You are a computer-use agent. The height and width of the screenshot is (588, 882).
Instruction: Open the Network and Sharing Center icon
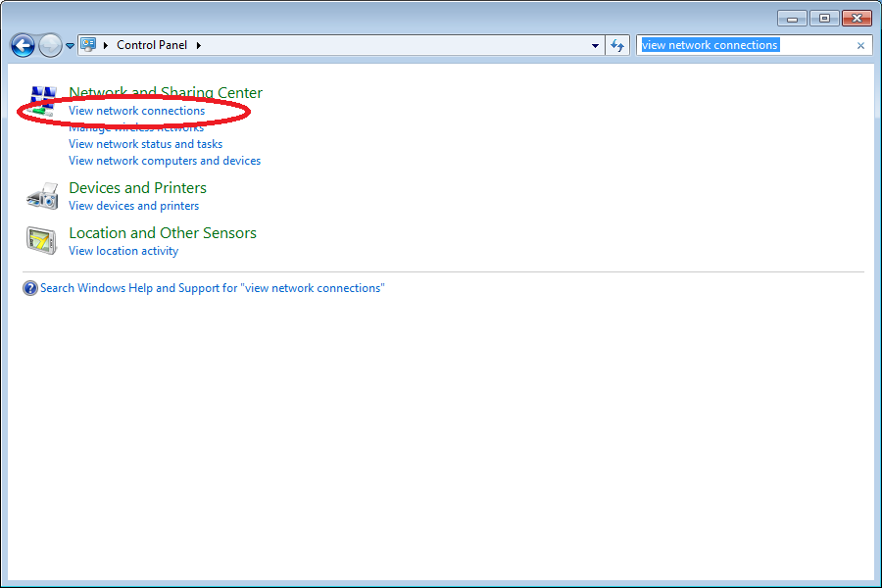[x=42, y=101]
